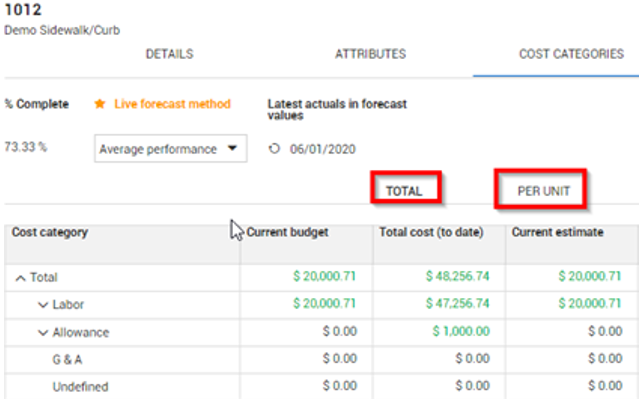
Task: Click Total row current budget $ 20,000.71
Action: tap(324, 276)
